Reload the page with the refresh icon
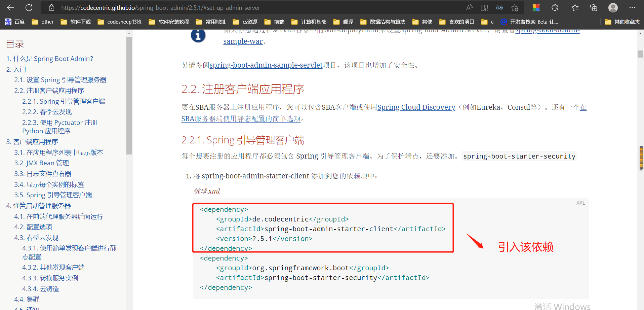644x310 pixels. click(29, 7)
